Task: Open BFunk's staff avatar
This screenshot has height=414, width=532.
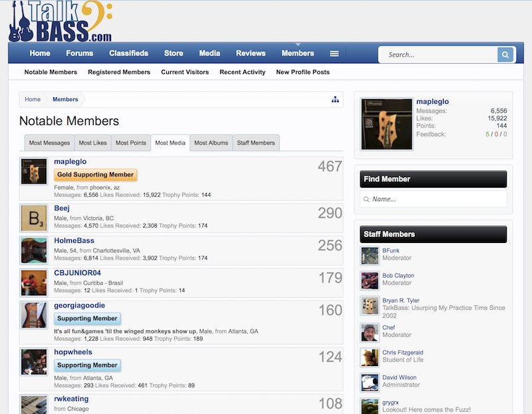Action: click(x=370, y=256)
